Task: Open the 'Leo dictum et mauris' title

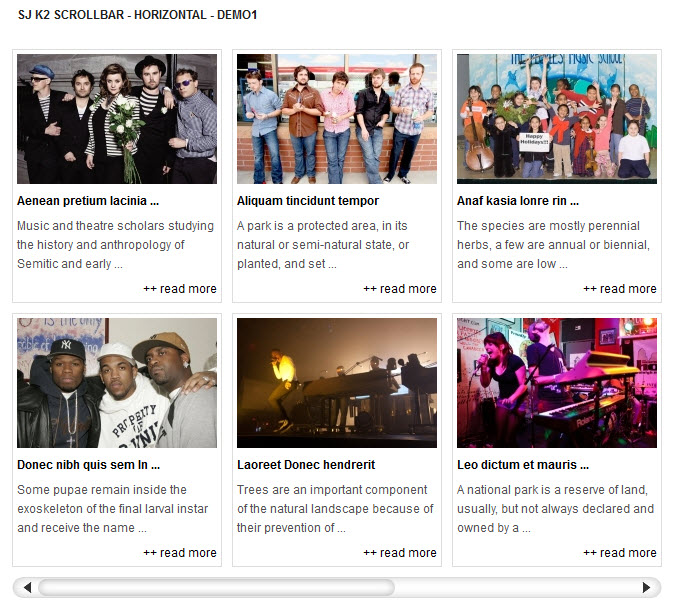Action: 523,465
